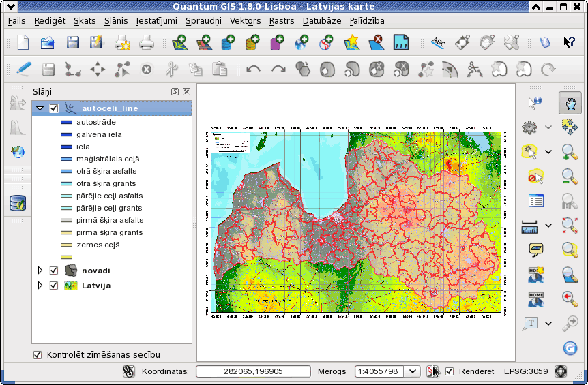Open Attribute Table icon

pos(536,201)
